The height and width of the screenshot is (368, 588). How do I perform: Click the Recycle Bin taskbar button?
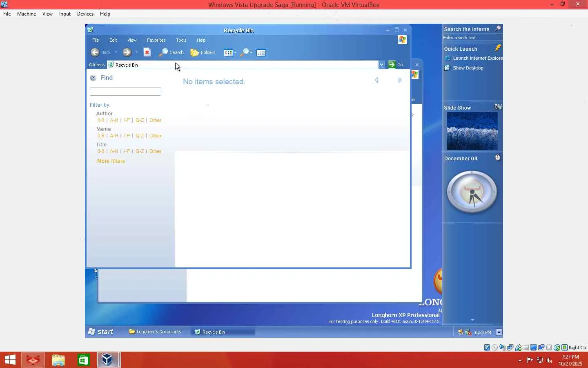tap(224, 332)
